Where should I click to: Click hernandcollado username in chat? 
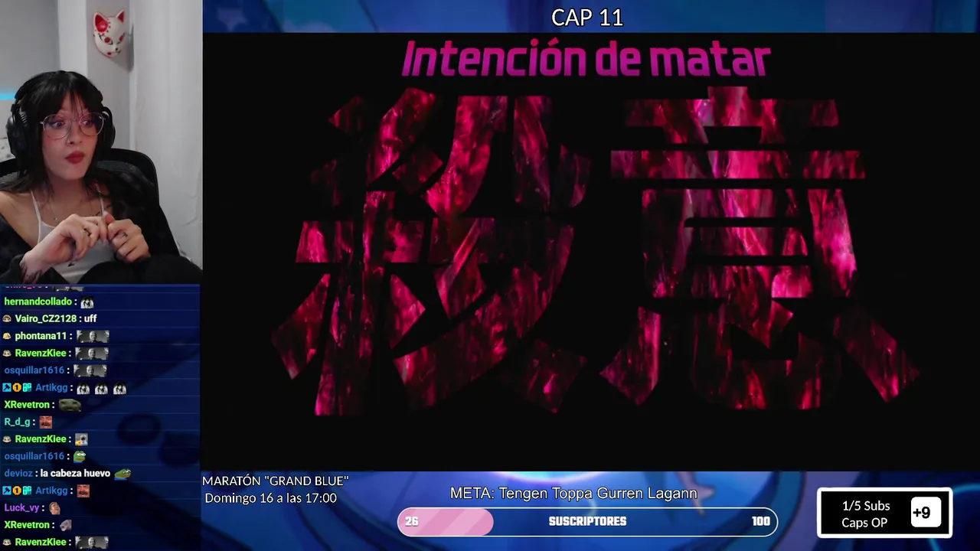click(x=38, y=302)
